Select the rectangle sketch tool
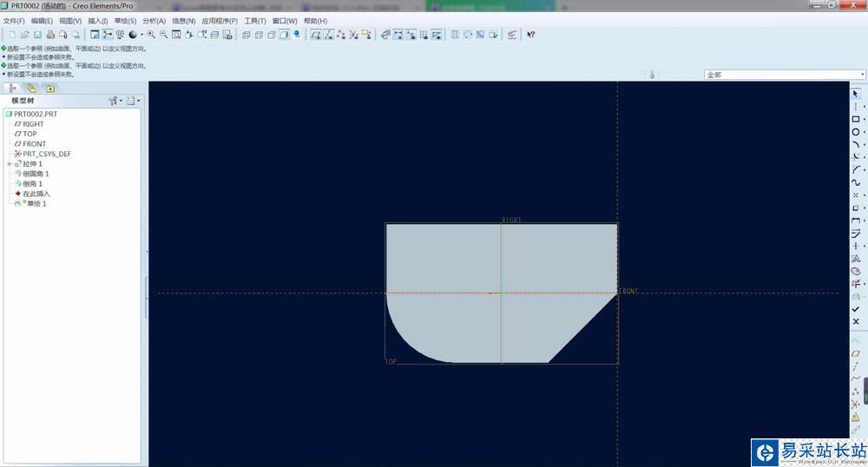The height and width of the screenshot is (467, 868). pos(856,119)
